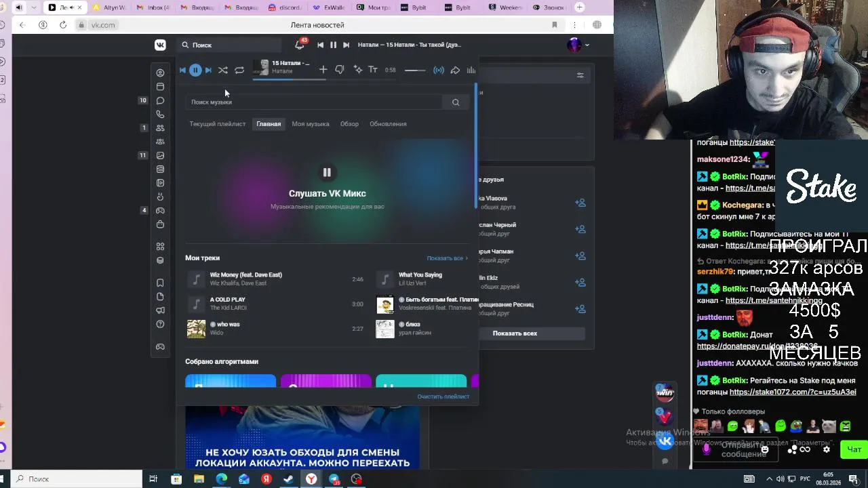Viewport: 868px width, 488px height.
Task: Open the Обзор music tab
Action: click(x=349, y=124)
